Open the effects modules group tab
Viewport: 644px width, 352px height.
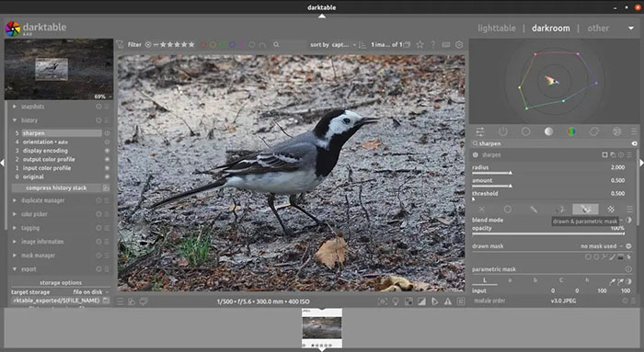point(616,131)
